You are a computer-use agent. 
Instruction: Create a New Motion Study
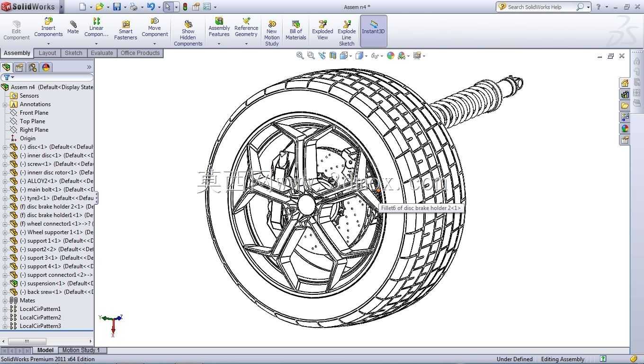click(x=272, y=33)
